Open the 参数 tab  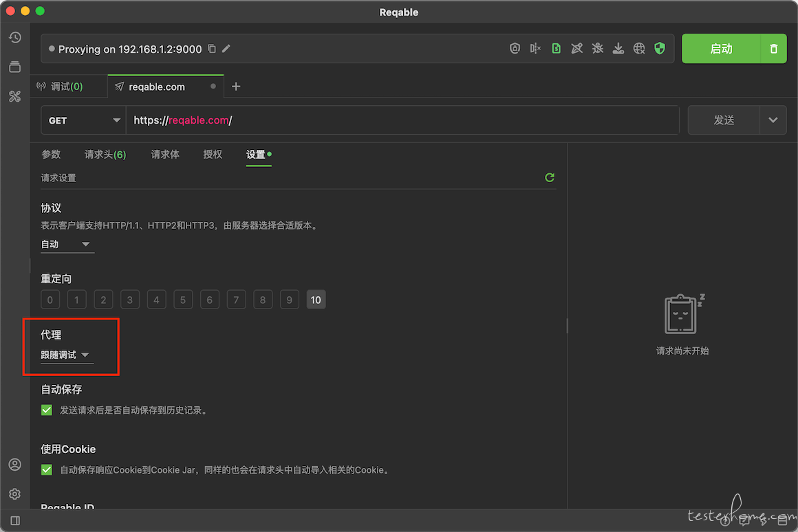coord(51,155)
